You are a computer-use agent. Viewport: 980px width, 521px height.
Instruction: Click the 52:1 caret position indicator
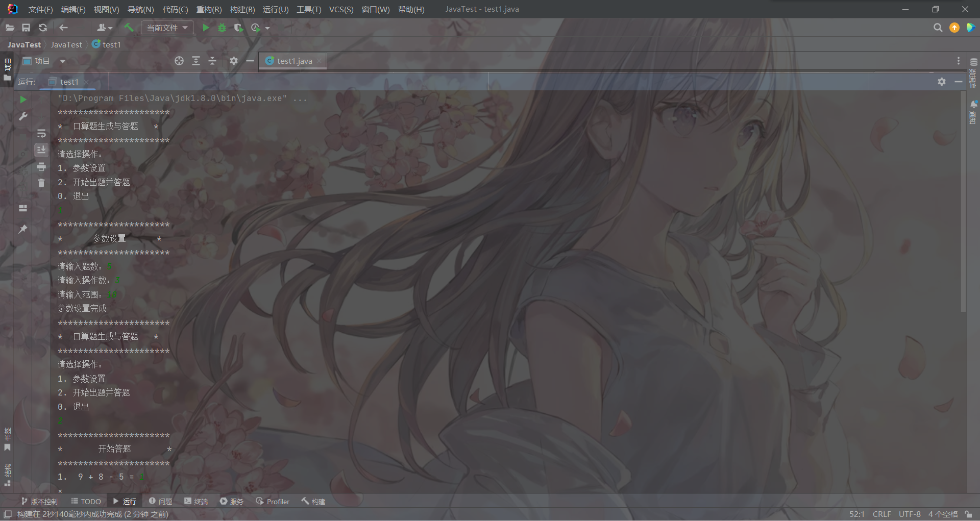pos(857,514)
